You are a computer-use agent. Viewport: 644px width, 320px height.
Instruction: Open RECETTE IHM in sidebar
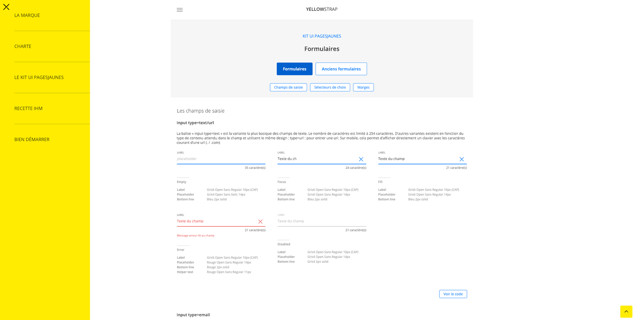click(x=29, y=108)
